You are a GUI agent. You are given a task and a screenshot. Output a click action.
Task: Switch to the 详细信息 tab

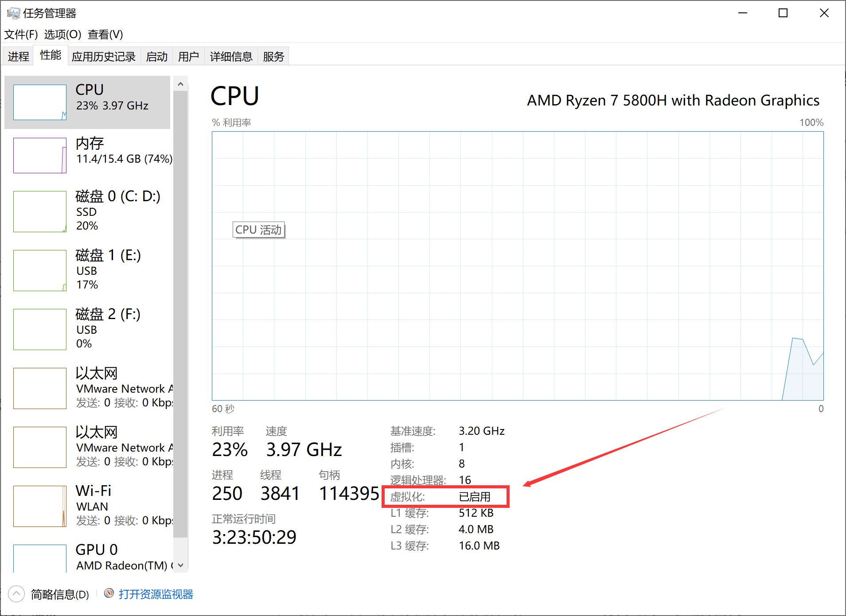230,56
